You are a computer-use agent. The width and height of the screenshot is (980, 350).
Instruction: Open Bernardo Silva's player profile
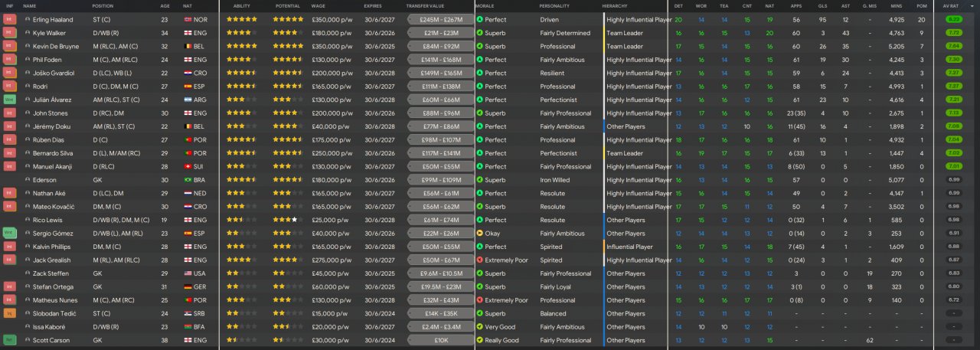tap(52, 153)
